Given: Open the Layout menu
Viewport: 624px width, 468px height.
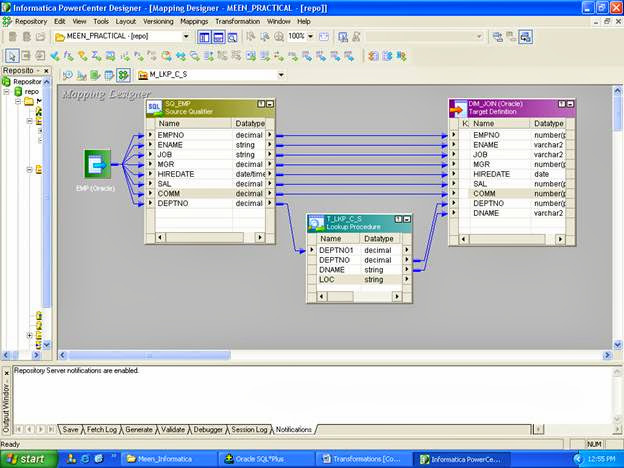Looking at the screenshot, I should (126, 21).
